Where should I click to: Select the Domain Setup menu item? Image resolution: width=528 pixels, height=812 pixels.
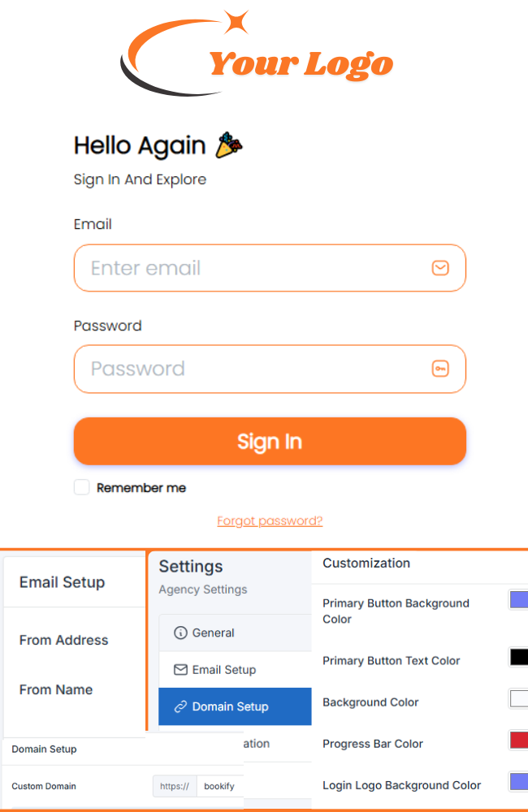point(236,706)
